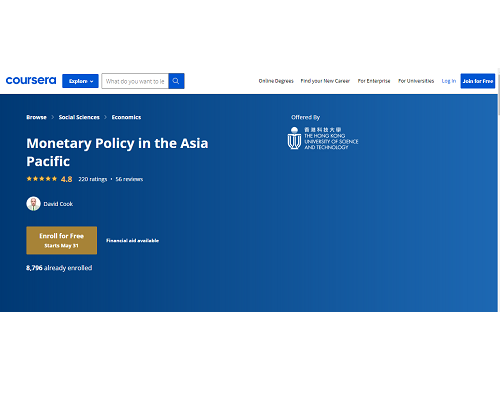The width and height of the screenshot is (500, 400).
Task: Click the course title Monetary Policy in the Asia Pacific
Action: (x=117, y=152)
